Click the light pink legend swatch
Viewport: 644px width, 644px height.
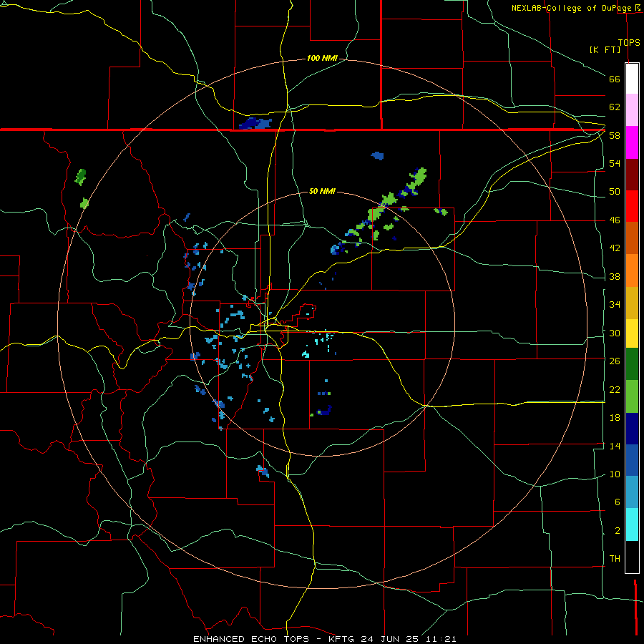tap(632, 109)
